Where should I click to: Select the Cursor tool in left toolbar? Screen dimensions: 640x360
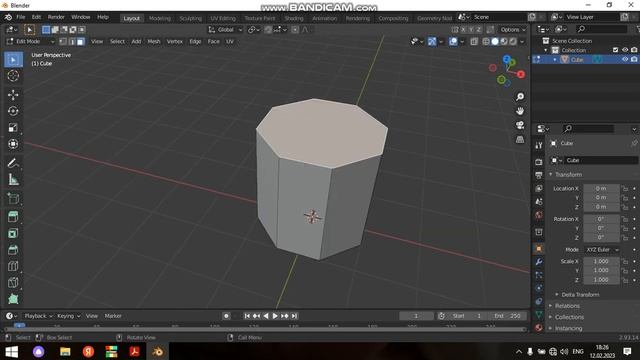click(x=13, y=76)
